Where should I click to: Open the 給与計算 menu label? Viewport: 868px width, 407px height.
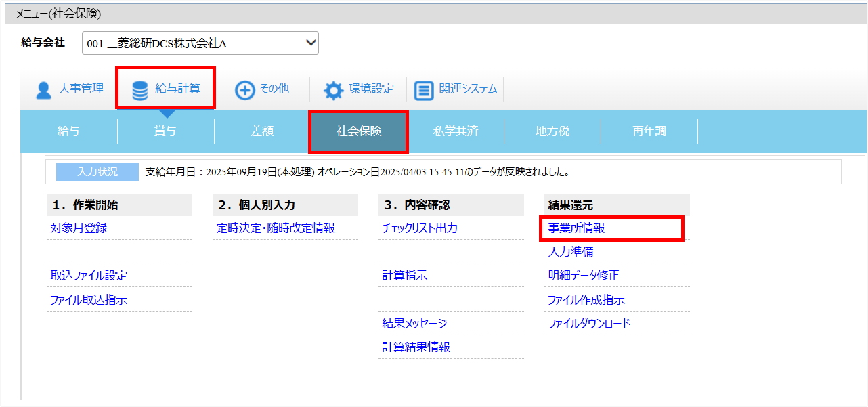pos(178,89)
